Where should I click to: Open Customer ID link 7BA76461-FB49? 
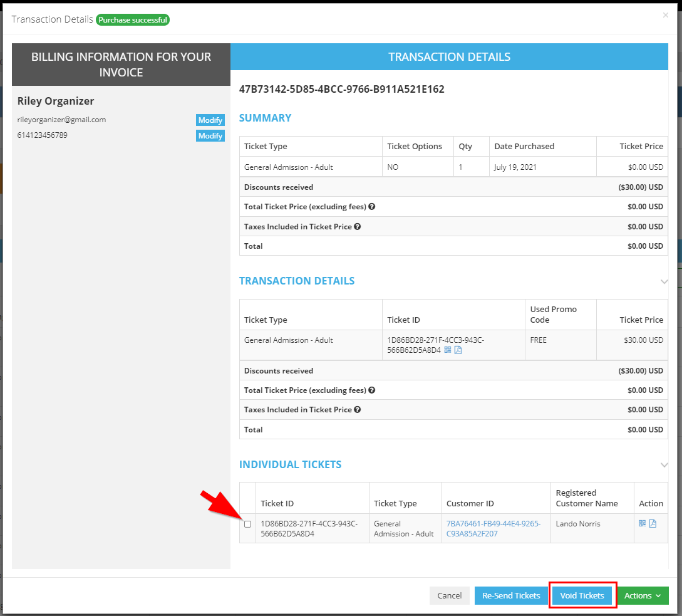493,528
